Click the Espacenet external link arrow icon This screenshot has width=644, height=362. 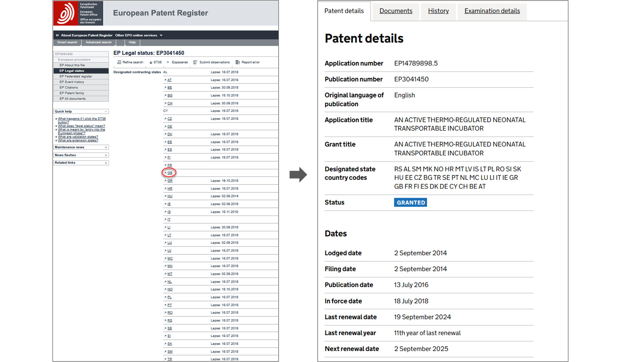tap(168, 62)
